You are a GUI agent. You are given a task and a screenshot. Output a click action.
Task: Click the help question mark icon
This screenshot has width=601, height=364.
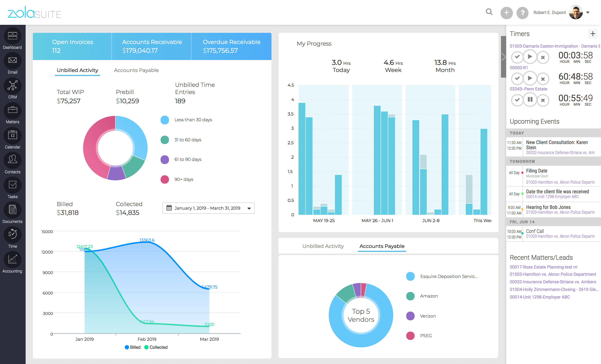click(x=522, y=13)
